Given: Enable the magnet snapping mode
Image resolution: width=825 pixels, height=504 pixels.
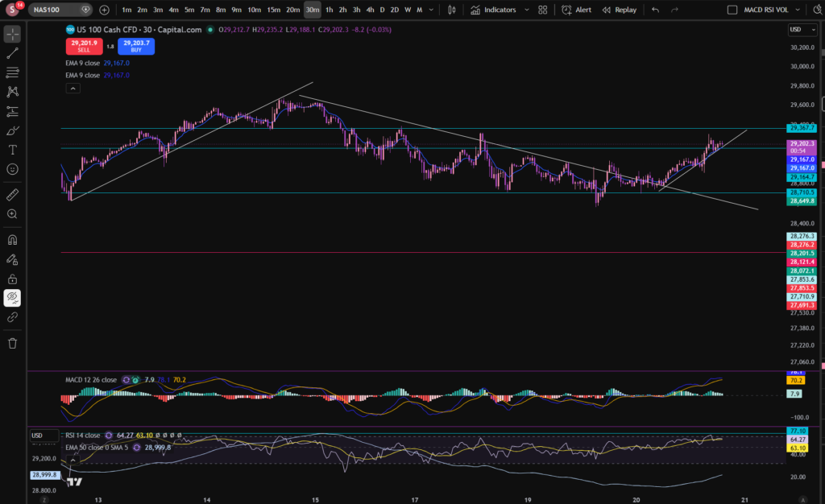Looking at the screenshot, I should [13, 240].
